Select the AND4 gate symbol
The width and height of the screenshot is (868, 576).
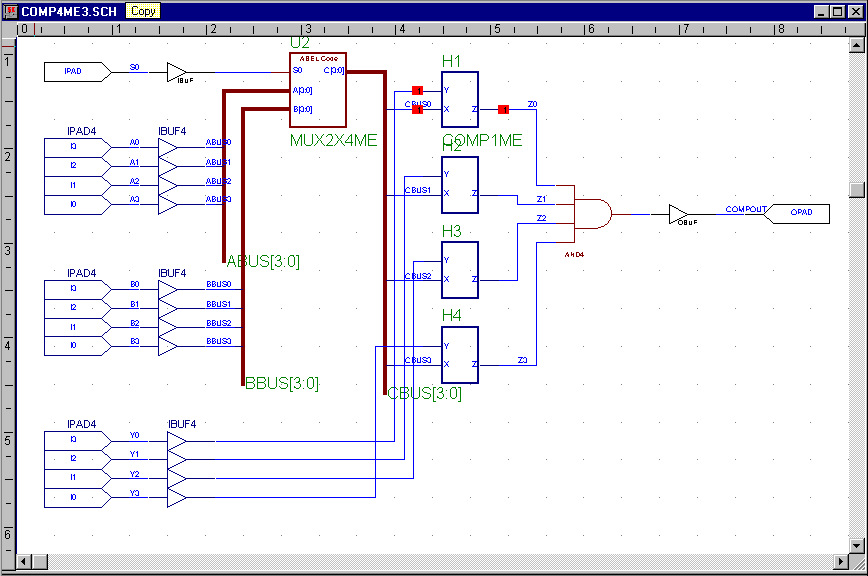coord(592,213)
